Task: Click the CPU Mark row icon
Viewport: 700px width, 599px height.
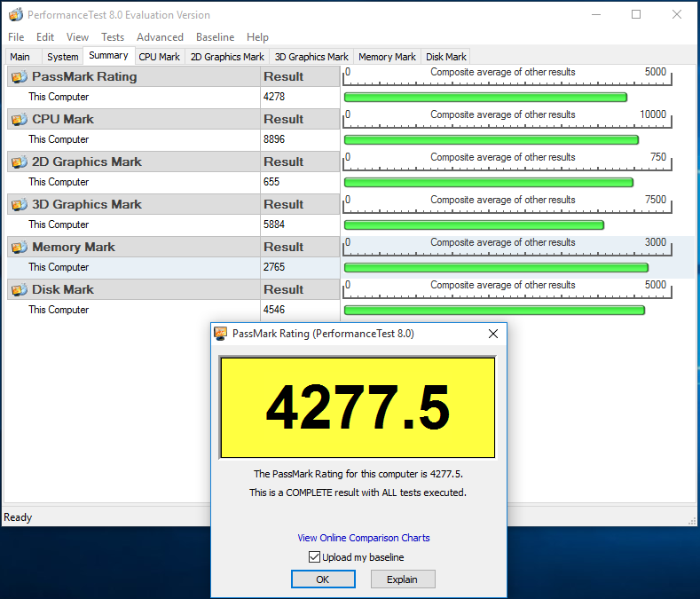Action: (x=20, y=119)
